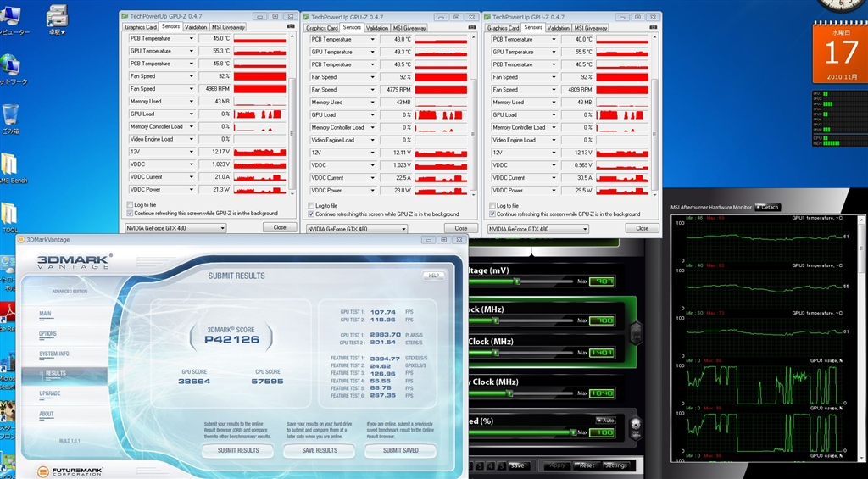Uncheck Continue refreshing in middle GPU-Z window
Screen dimensions: 868x479
pos(312,214)
